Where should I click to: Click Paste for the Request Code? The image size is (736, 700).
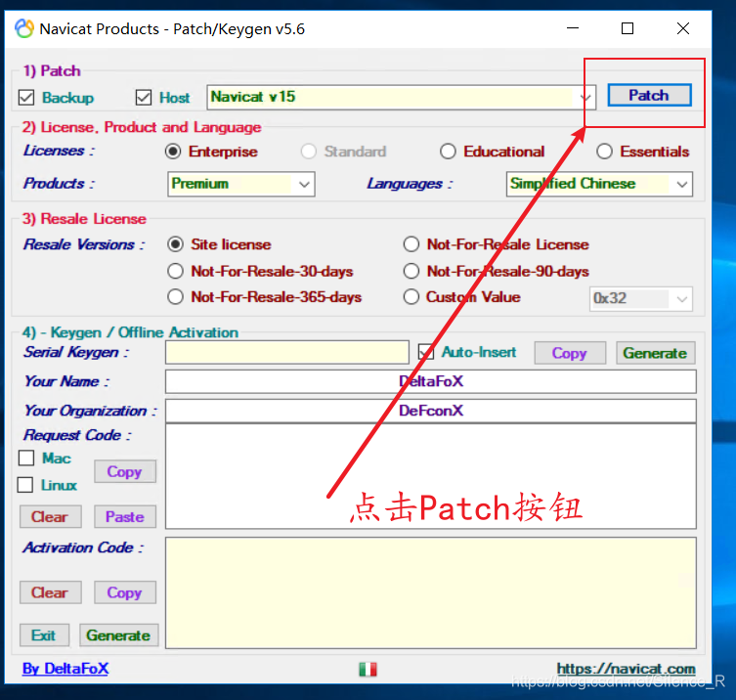pyautogui.click(x=125, y=516)
